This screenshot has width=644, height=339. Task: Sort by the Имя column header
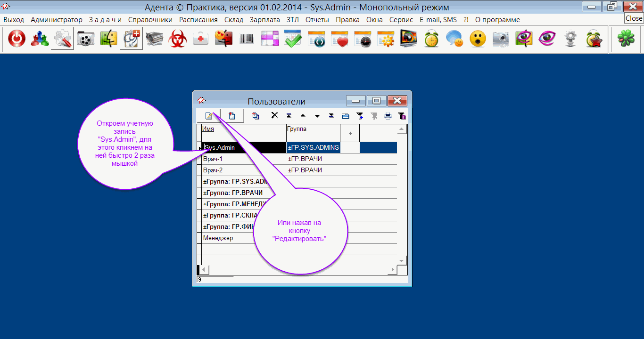208,129
